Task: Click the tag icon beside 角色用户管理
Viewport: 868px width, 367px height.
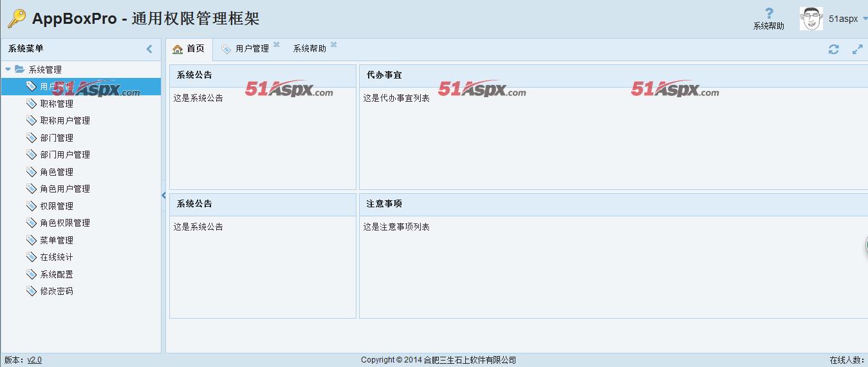Action: 32,189
